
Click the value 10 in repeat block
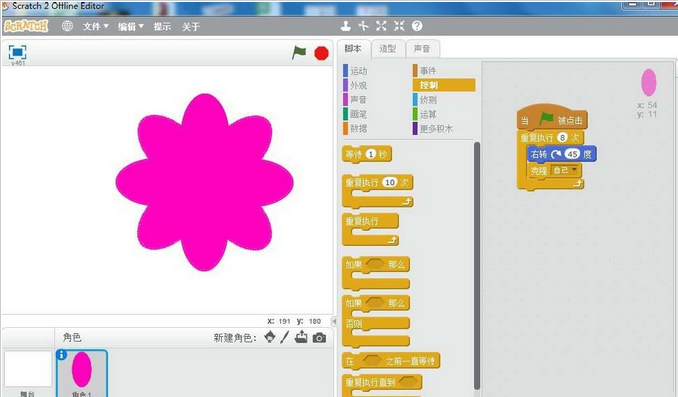pyautogui.click(x=390, y=182)
